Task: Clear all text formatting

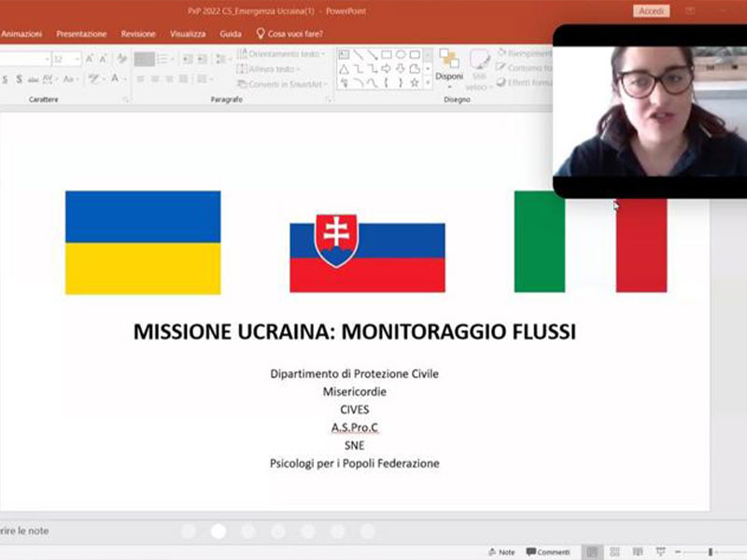Action: pyautogui.click(x=122, y=59)
